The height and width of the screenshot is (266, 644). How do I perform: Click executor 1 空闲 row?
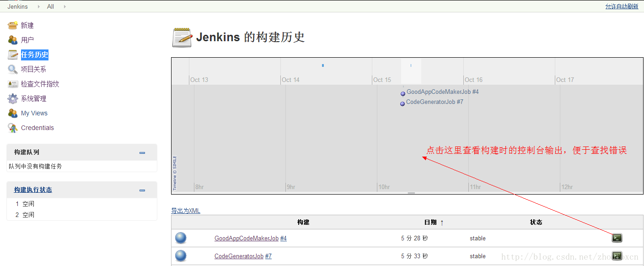pos(81,204)
